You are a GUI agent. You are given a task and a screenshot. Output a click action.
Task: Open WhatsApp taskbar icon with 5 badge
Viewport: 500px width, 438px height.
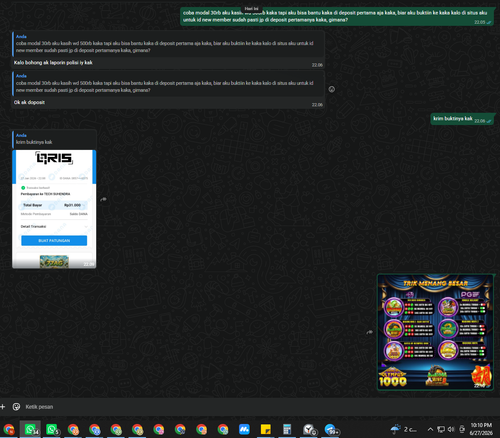52,429
